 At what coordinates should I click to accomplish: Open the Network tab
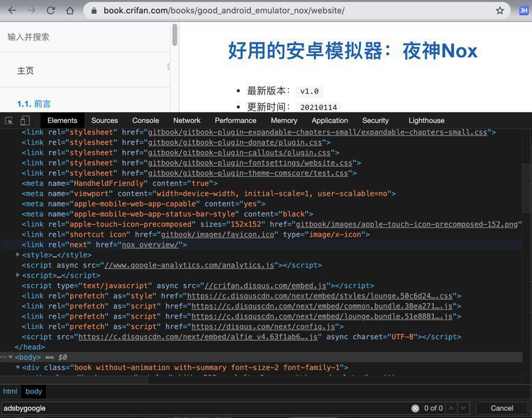click(x=187, y=120)
